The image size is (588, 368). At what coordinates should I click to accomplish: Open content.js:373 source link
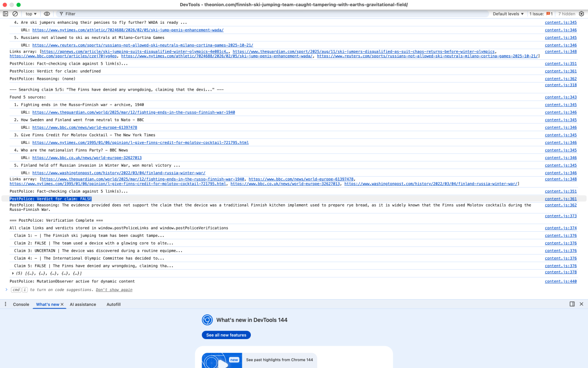click(x=561, y=216)
